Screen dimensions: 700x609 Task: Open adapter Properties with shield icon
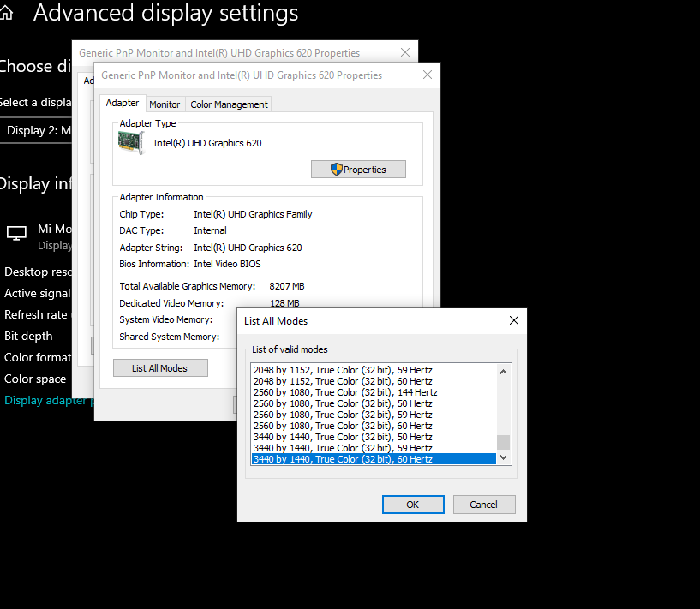click(x=358, y=169)
